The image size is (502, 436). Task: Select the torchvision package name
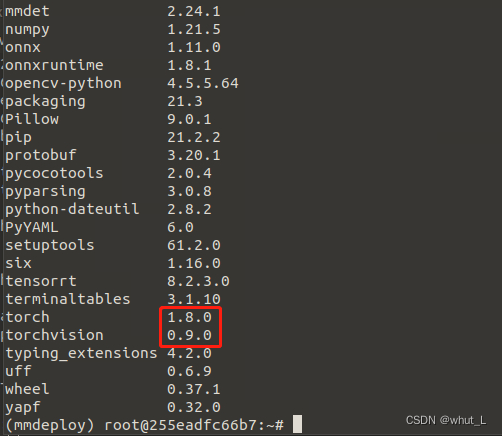[x=55, y=335]
